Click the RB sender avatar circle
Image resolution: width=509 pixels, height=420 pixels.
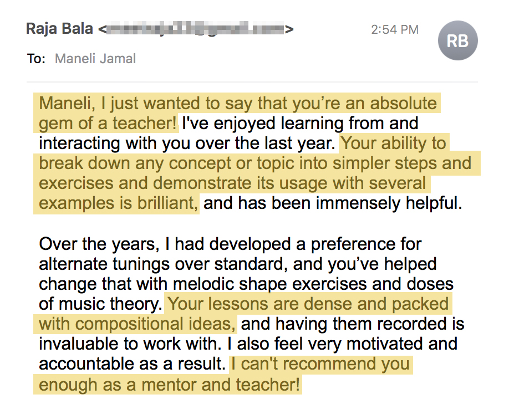pyautogui.click(x=457, y=40)
